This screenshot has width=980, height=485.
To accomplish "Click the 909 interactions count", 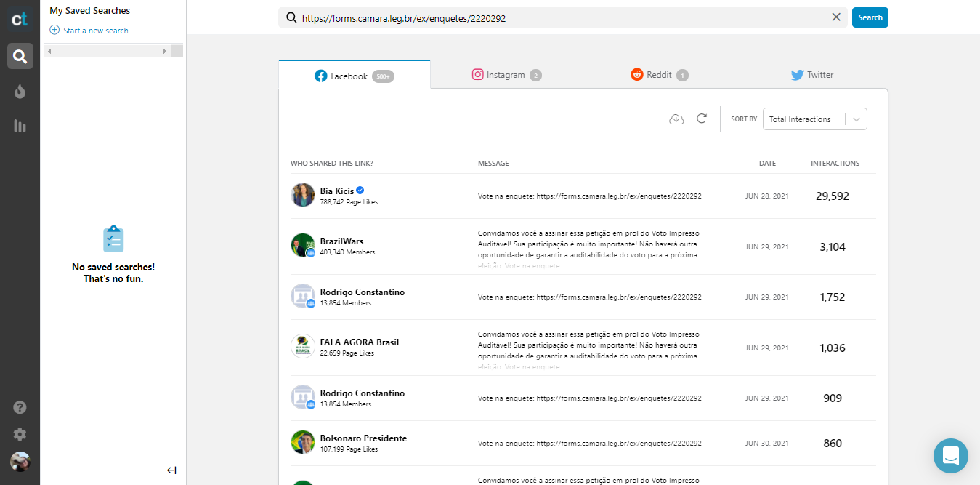I will (x=833, y=398).
